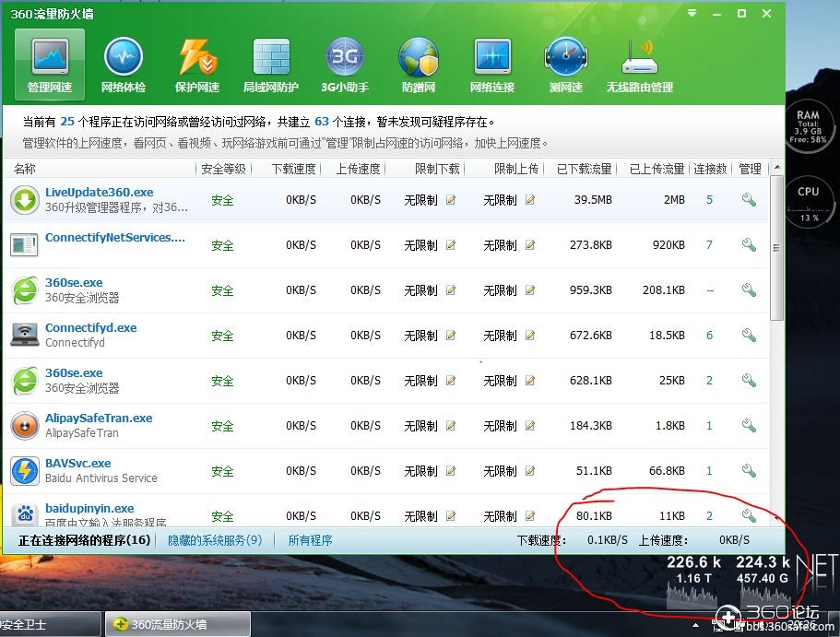
Task: Open the 防蹭网 anti-freeloading icon
Action: pos(418,64)
